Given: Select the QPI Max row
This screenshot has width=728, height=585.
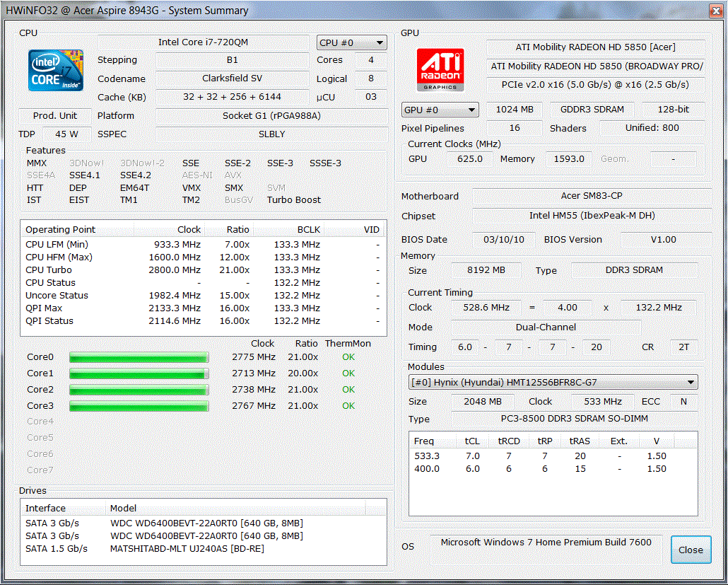Looking at the screenshot, I should (x=204, y=308).
